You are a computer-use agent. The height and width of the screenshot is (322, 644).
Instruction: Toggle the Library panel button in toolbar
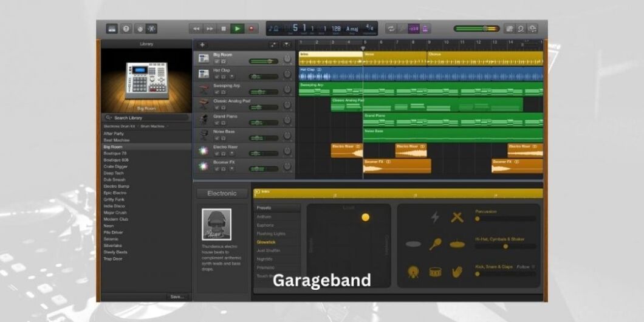coord(112,29)
